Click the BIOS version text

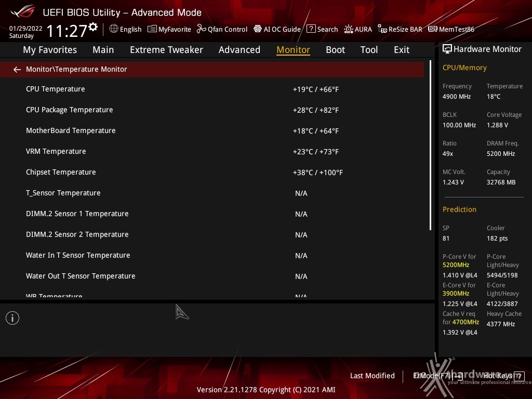pos(266,390)
